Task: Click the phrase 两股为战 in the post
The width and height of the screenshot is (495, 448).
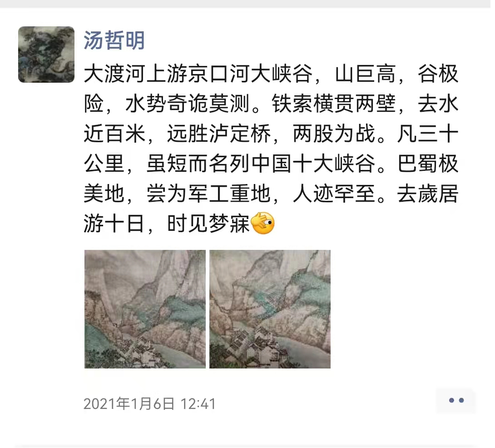Action: pyautogui.click(x=334, y=134)
